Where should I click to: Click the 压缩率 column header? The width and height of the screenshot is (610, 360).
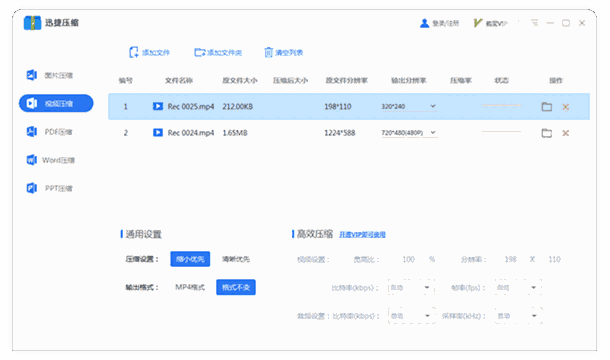[x=461, y=81]
